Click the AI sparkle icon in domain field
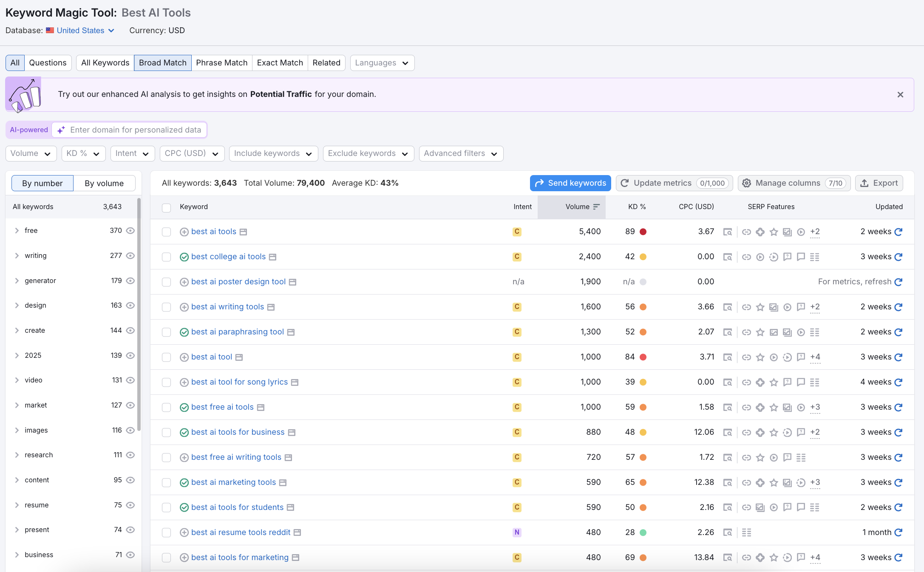The image size is (924, 572). pos(61,130)
